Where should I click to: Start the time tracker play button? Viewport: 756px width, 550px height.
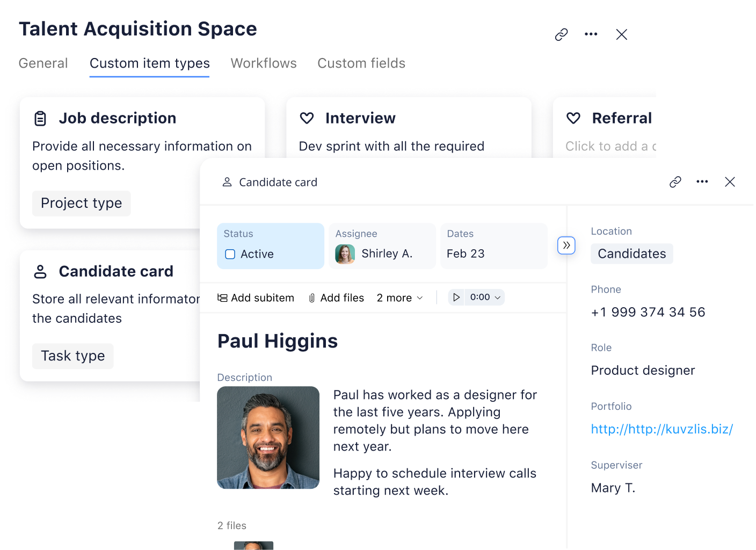click(x=456, y=298)
